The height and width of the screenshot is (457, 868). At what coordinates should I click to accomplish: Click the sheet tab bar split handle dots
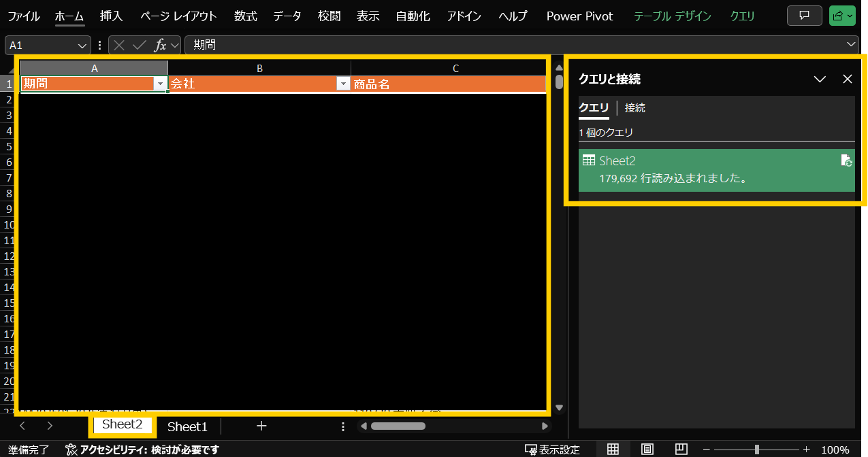343,426
